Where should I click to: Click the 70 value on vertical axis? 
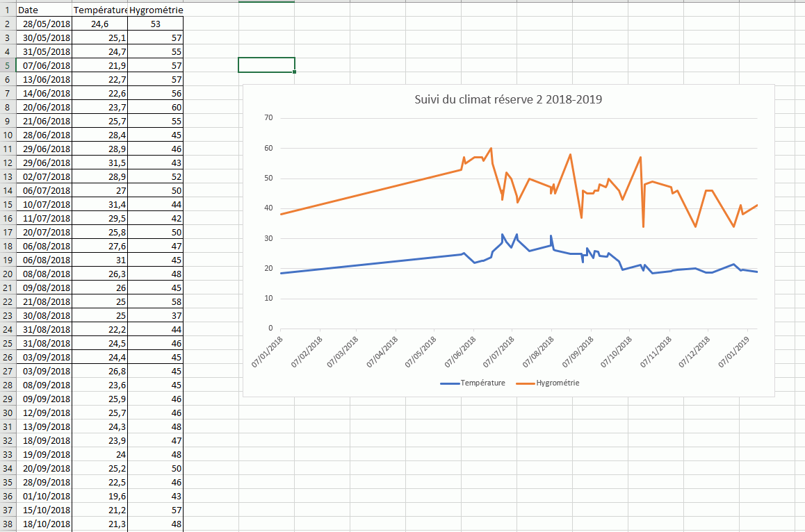(x=268, y=117)
